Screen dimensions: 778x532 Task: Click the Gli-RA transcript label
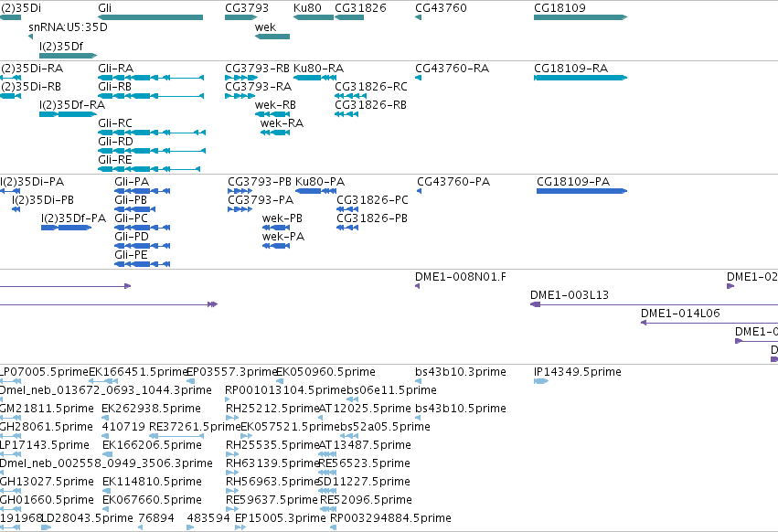click(x=115, y=68)
